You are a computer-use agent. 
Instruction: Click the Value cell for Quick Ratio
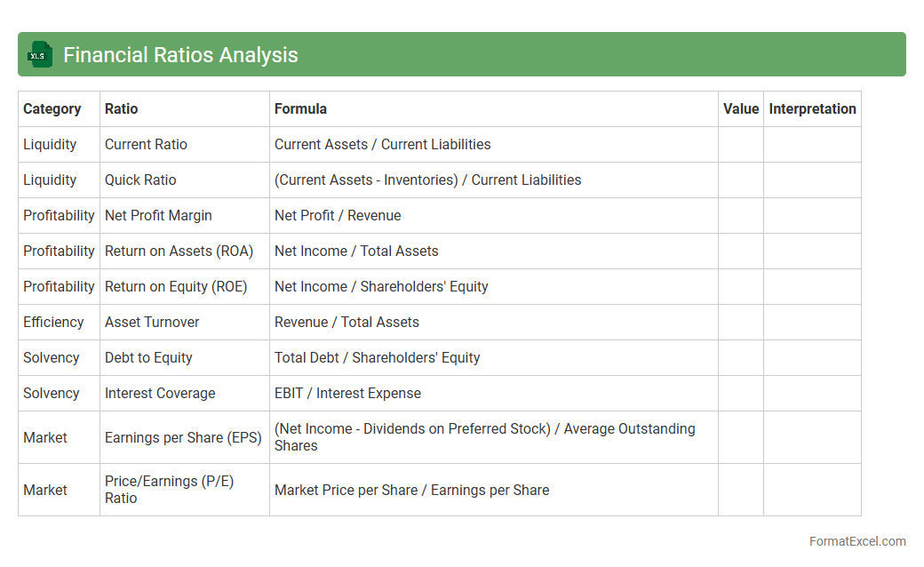pos(740,180)
